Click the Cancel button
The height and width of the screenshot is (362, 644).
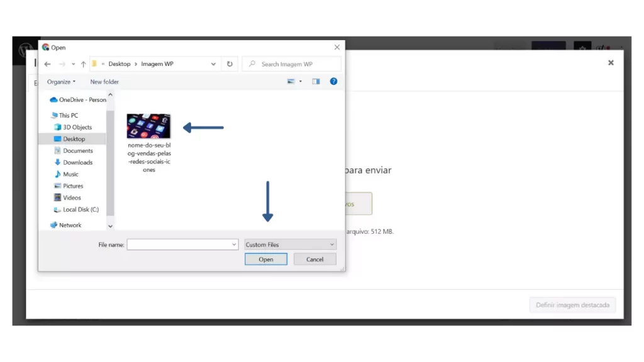pos(315,260)
